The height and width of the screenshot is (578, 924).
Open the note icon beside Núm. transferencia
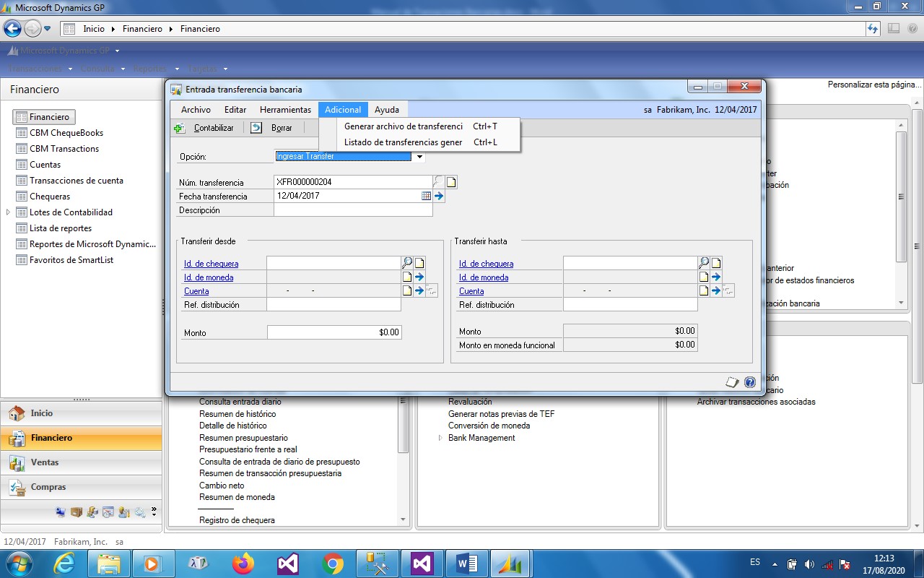coord(451,182)
